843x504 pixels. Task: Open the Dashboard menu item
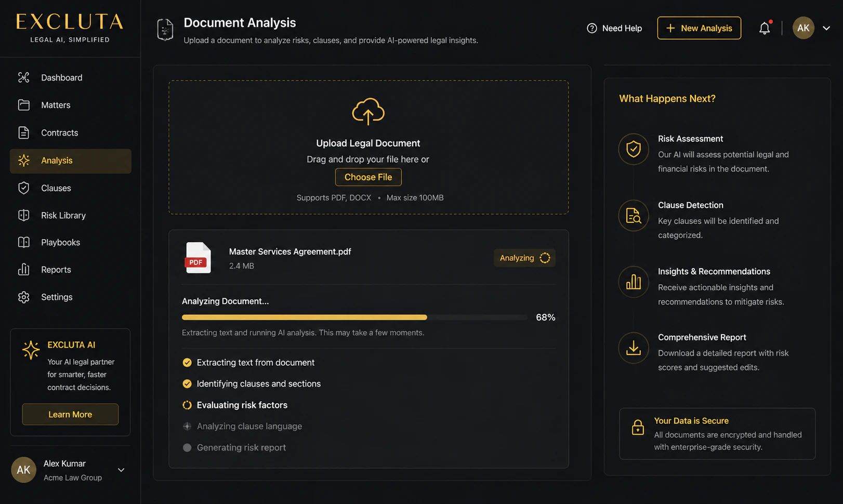click(70, 77)
